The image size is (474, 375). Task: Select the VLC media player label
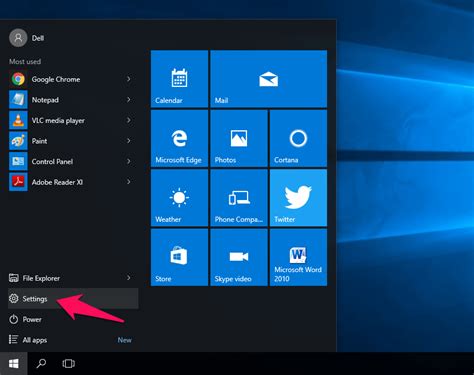click(58, 121)
